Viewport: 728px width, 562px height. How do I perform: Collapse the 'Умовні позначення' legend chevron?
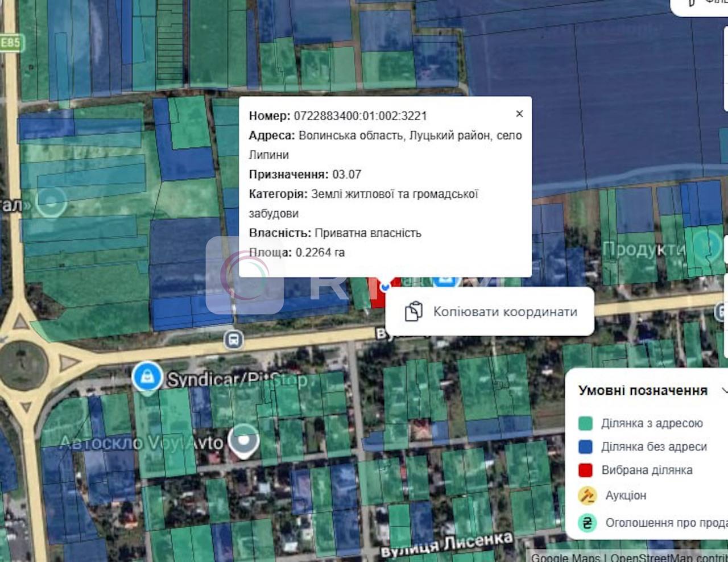[x=724, y=390]
